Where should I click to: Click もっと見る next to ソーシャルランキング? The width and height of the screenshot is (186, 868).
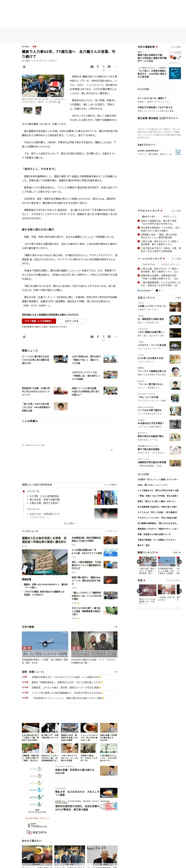click(176, 259)
